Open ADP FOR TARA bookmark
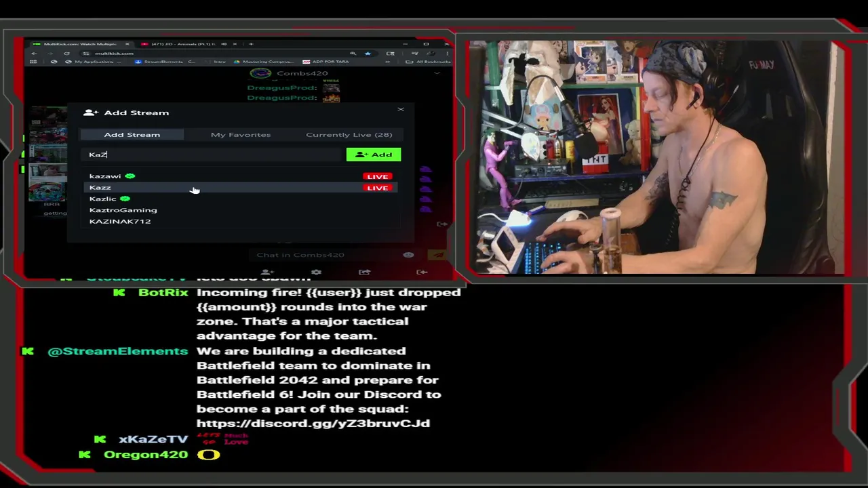This screenshot has width=868, height=488. coord(326,62)
